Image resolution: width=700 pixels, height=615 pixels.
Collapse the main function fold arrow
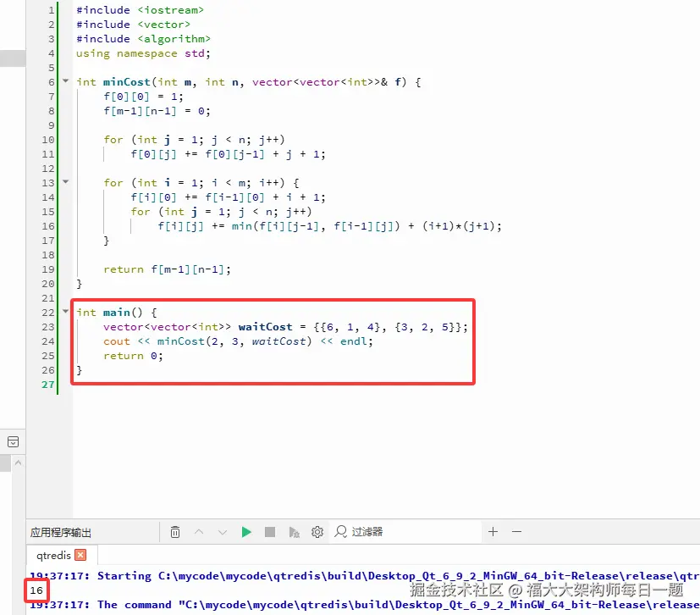[66, 311]
